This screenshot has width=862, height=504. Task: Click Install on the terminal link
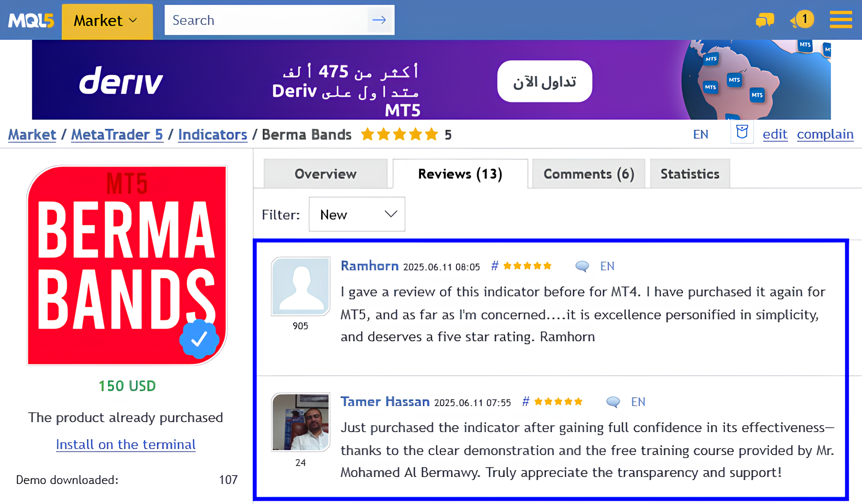click(x=125, y=444)
